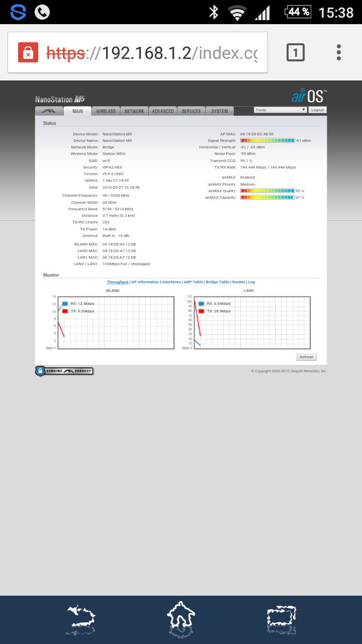Click the LAN0 throughput graph
Image resolution: width=362 pixels, height=644 pixels.
(x=252, y=323)
